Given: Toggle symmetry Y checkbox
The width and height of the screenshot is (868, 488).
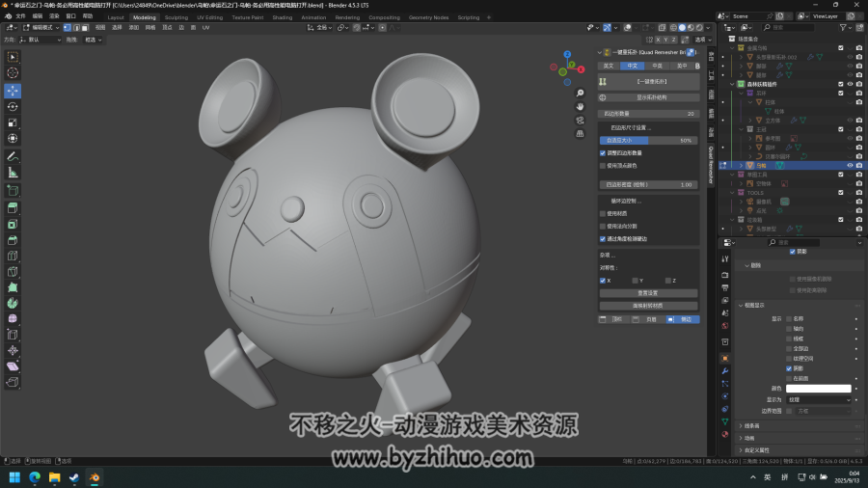Looking at the screenshot, I should [635, 281].
